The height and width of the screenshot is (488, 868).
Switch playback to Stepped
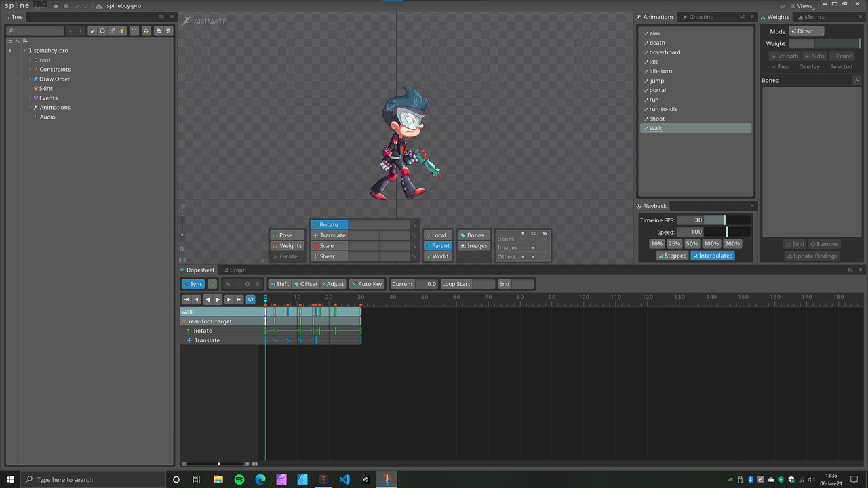(672, 256)
